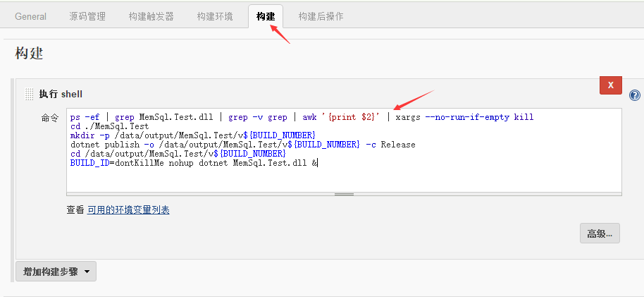This screenshot has width=644, height=297.
Task: Open the 源码管理 tab
Action: pos(87,16)
